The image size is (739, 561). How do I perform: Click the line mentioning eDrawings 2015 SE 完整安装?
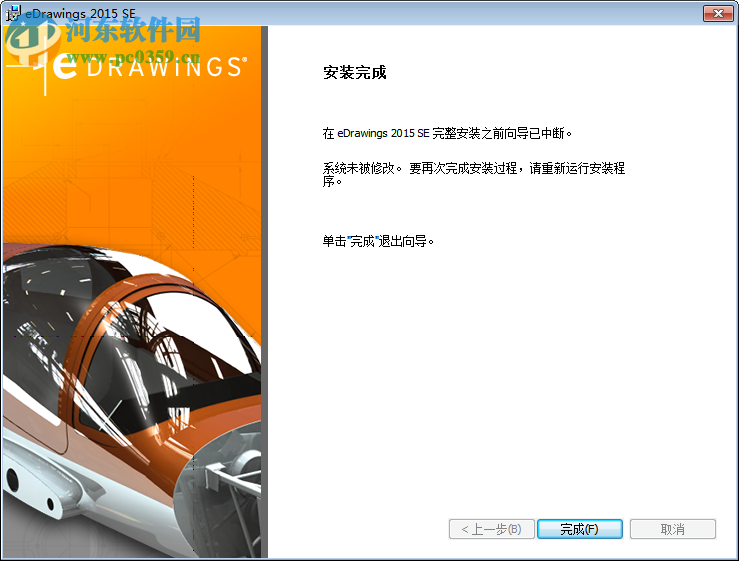coord(447,133)
